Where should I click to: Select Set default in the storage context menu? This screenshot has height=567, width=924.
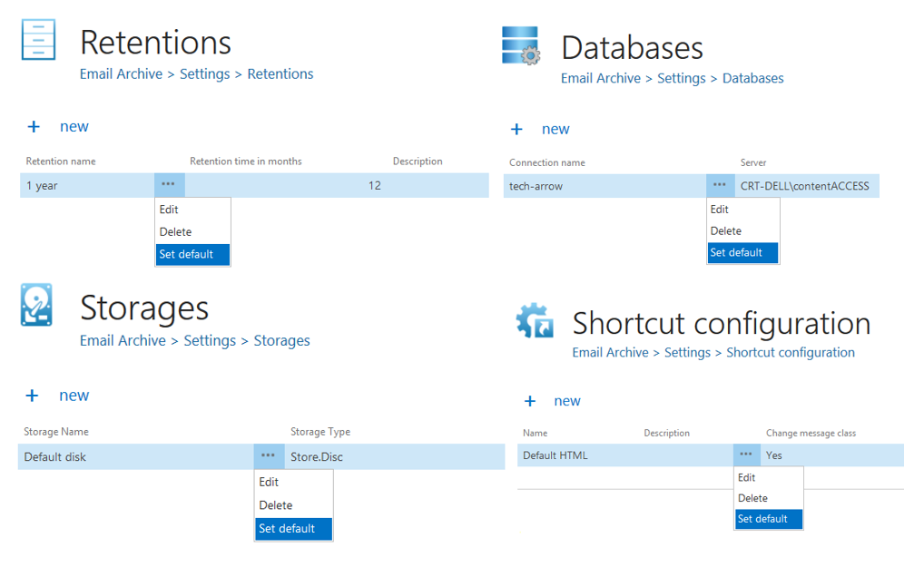tap(287, 529)
